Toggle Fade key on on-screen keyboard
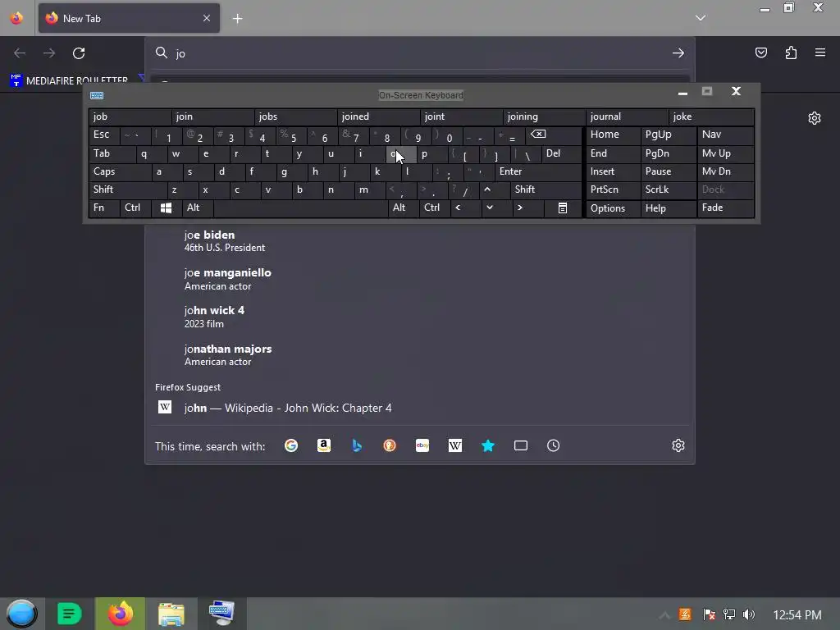The image size is (840, 630). [x=725, y=208]
